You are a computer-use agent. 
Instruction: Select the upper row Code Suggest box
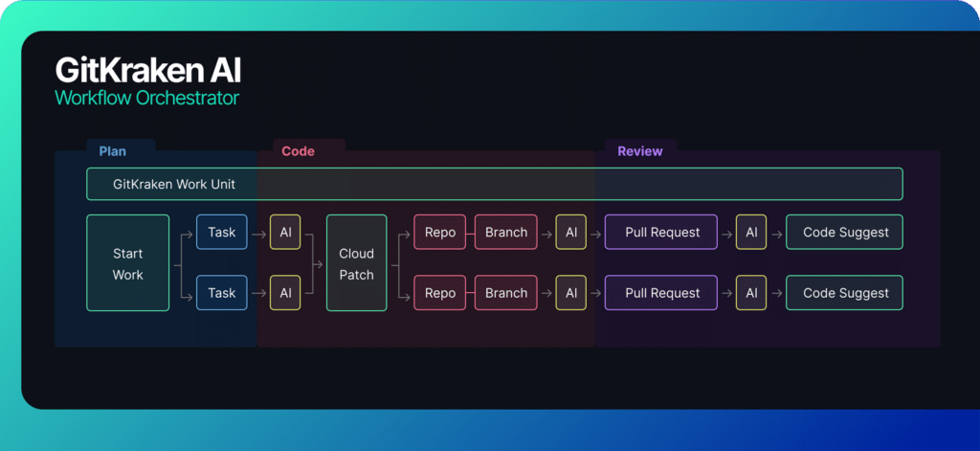tap(844, 232)
